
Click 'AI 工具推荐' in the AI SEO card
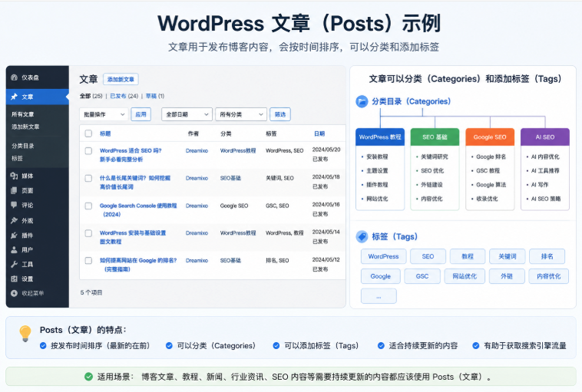tap(545, 170)
